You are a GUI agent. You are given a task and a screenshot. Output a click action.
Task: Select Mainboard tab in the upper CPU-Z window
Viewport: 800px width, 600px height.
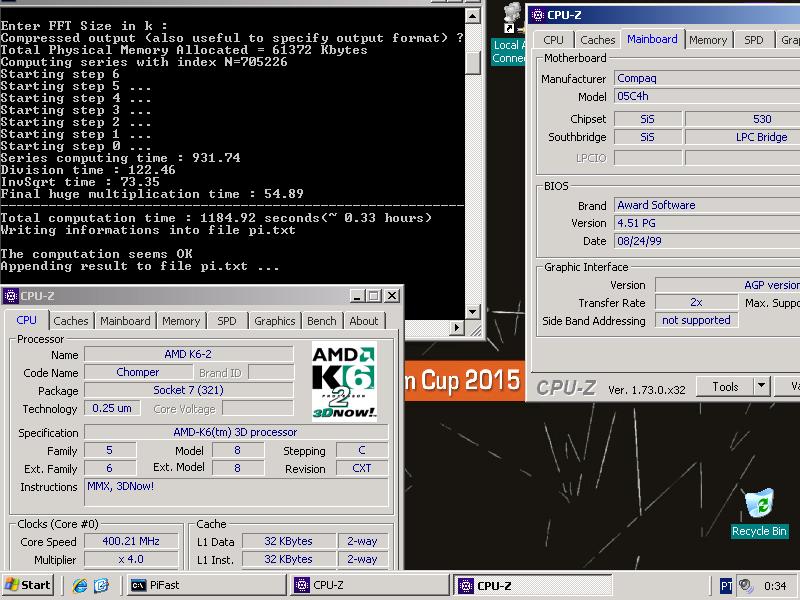[x=652, y=39]
